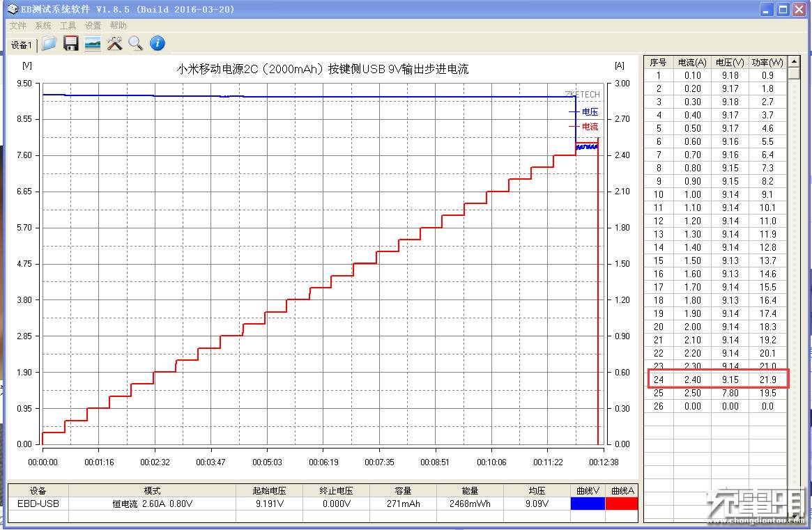The image size is (812, 530).
Task: Click the data table scrollbar thumb
Action: (x=794, y=74)
